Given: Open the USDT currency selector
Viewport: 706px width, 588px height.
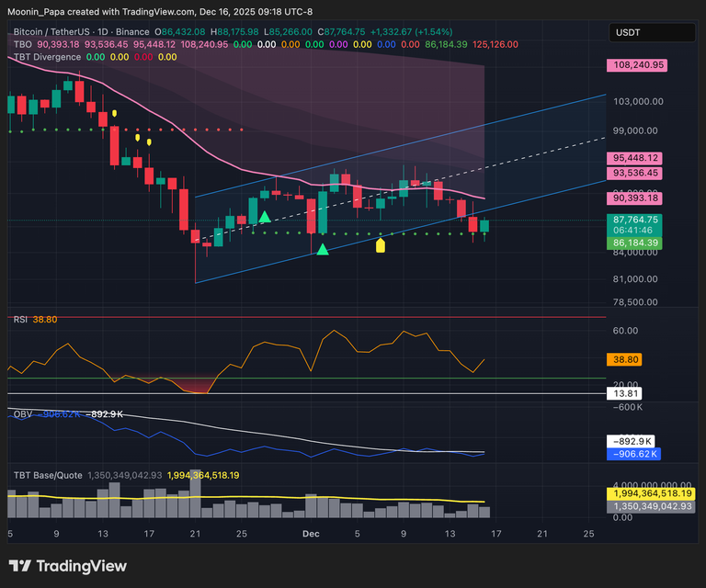Looking at the screenshot, I should [650, 34].
